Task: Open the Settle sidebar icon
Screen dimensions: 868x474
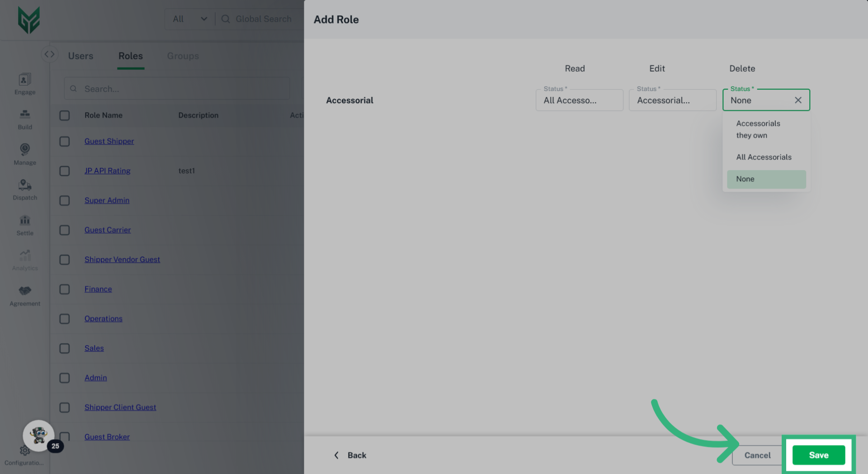Action: pos(25,221)
